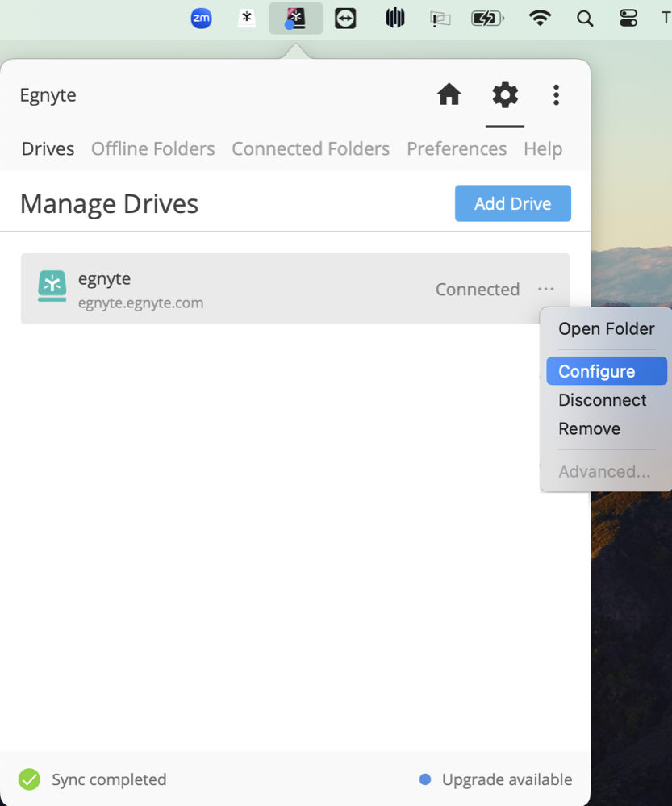Click the TeamViewer icon in the menu bar
Image resolution: width=672 pixels, height=806 pixels.
pyautogui.click(x=345, y=18)
